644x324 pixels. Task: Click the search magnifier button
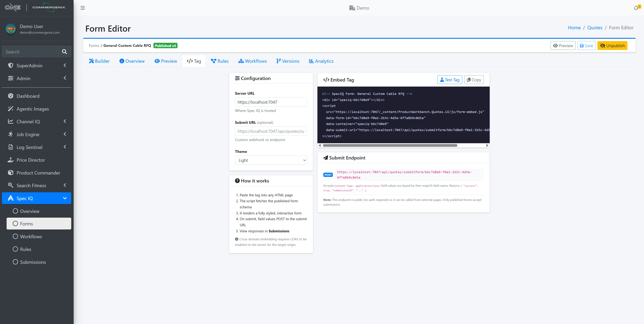64,52
